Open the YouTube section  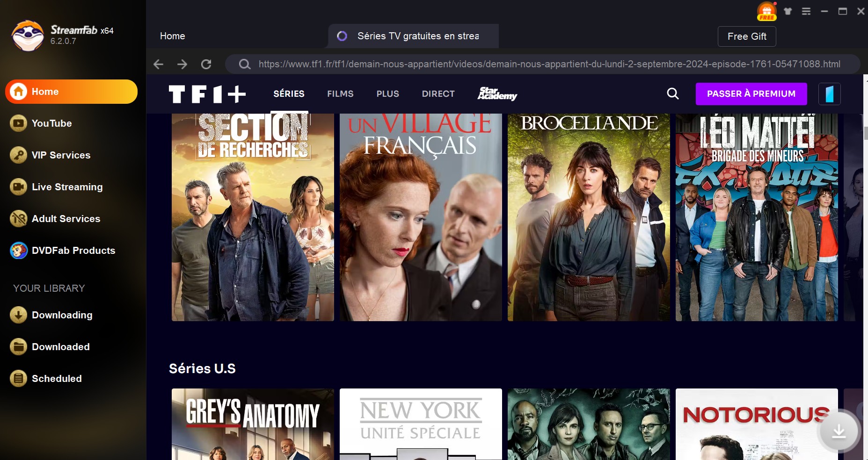point(51,123)
